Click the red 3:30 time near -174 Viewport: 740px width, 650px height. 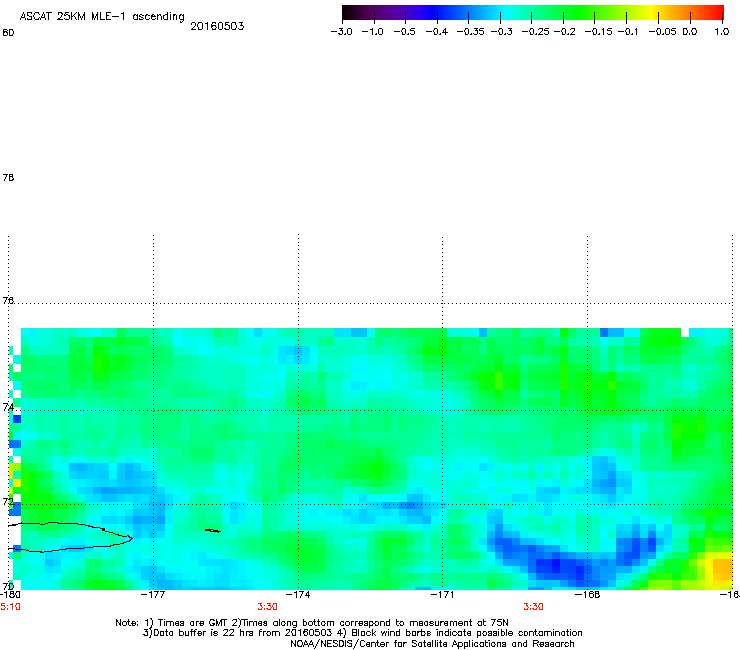click(268, 607)
